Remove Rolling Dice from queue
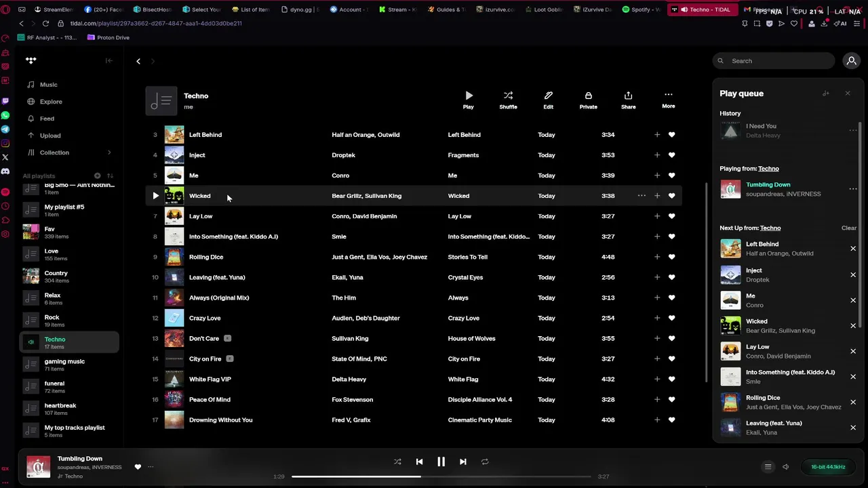This screenshot has height=488, width=868. click(x=853, y=402)
